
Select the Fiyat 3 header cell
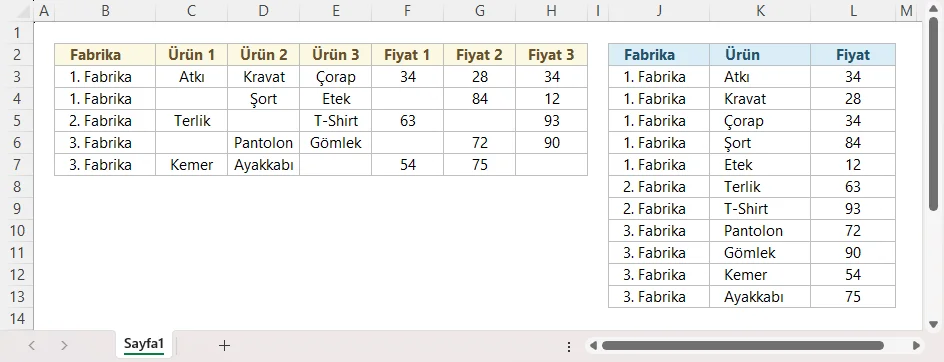click(x=551, y=55)
